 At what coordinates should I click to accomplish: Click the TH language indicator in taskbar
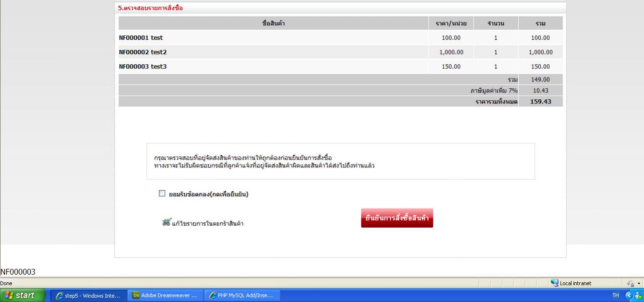click(616, 295)
